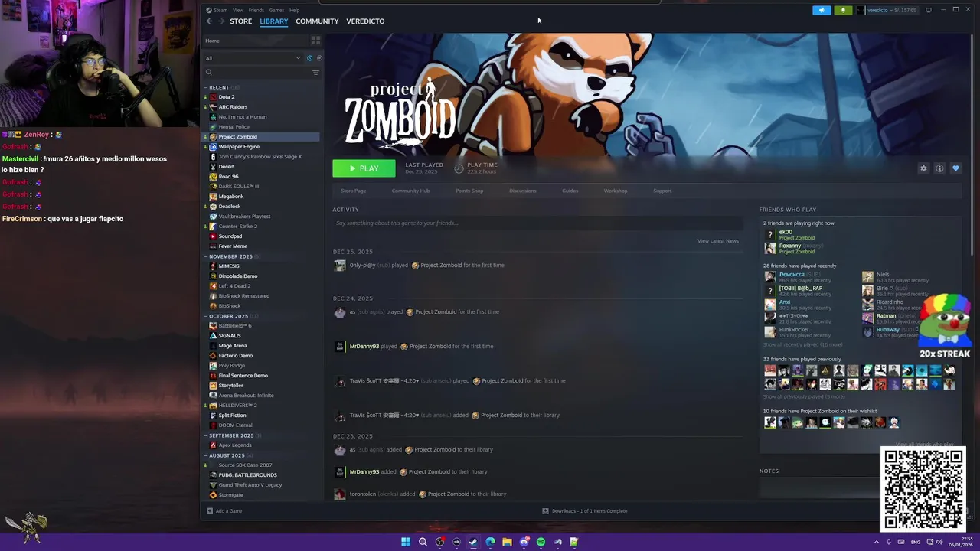The width and height of the screenshot is (980, 551).
Task: Open Windows taskbar search
Action: [x=423, y=542]
